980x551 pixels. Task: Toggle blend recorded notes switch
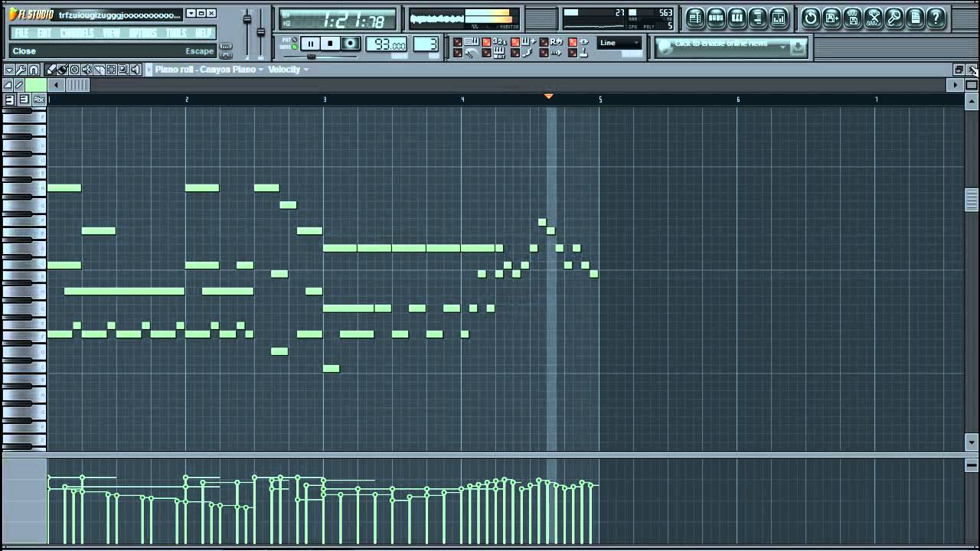point(514,42)
